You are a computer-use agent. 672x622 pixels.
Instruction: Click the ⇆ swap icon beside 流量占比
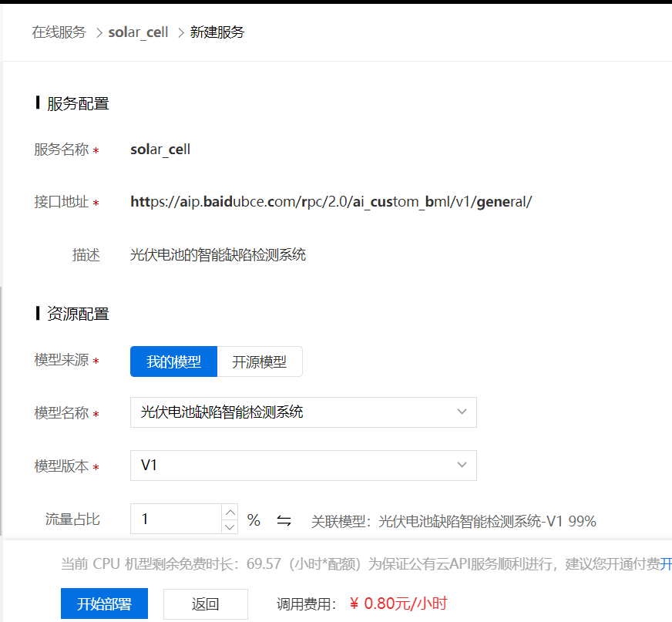284,520
